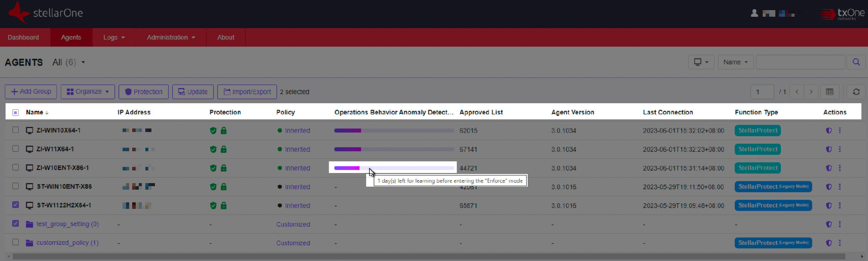Open the column layout table icon
The width and height of the screenshot is (868, 261).
[x=830, y=92]
